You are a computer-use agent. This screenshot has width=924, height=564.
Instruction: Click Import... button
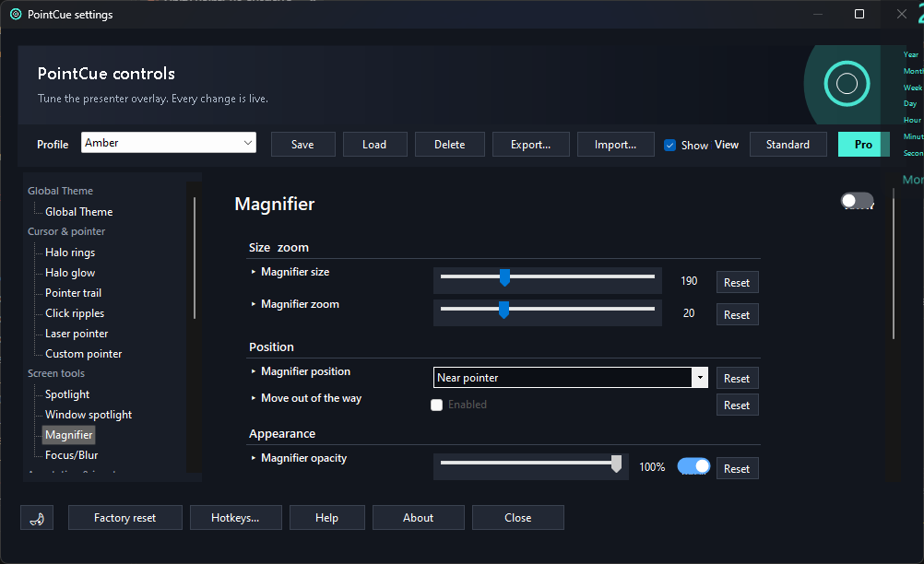click(x=616, y=145)
